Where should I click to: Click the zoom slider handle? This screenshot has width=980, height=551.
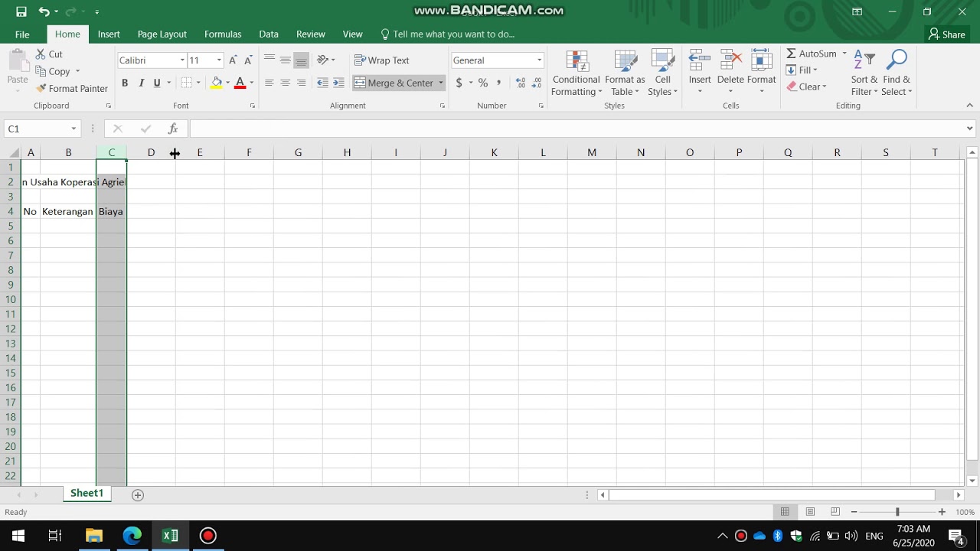click(897, 512)
